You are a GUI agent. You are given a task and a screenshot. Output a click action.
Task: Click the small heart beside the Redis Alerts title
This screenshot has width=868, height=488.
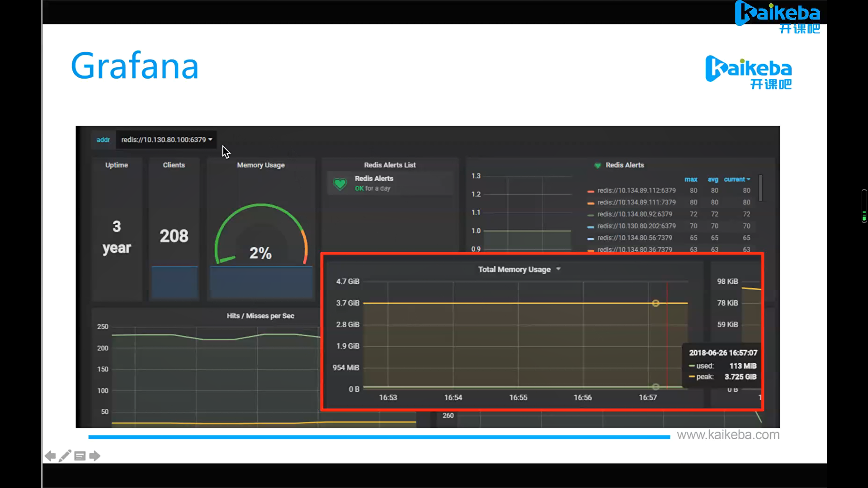pyautogui.click(x=598, y=165)
